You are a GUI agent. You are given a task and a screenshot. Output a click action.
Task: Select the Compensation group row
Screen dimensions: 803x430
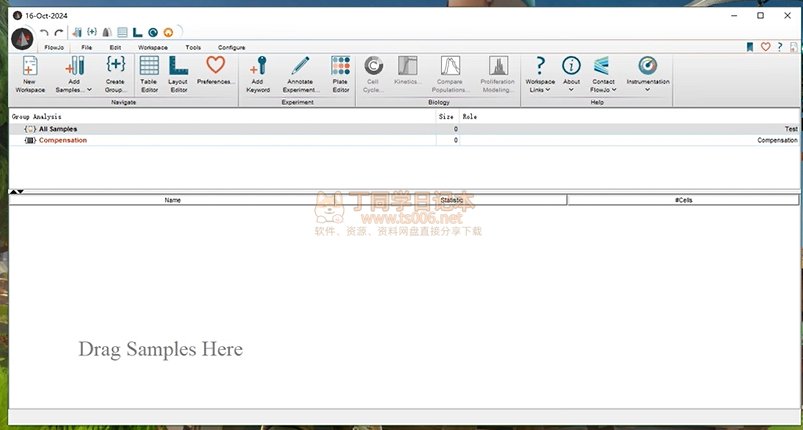(x=404, y=140)
